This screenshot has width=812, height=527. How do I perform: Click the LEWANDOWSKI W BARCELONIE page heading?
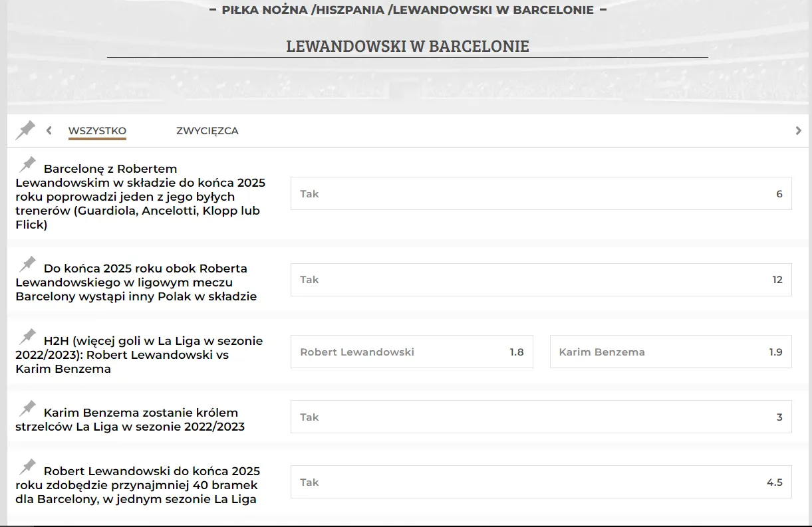(407, 46)
